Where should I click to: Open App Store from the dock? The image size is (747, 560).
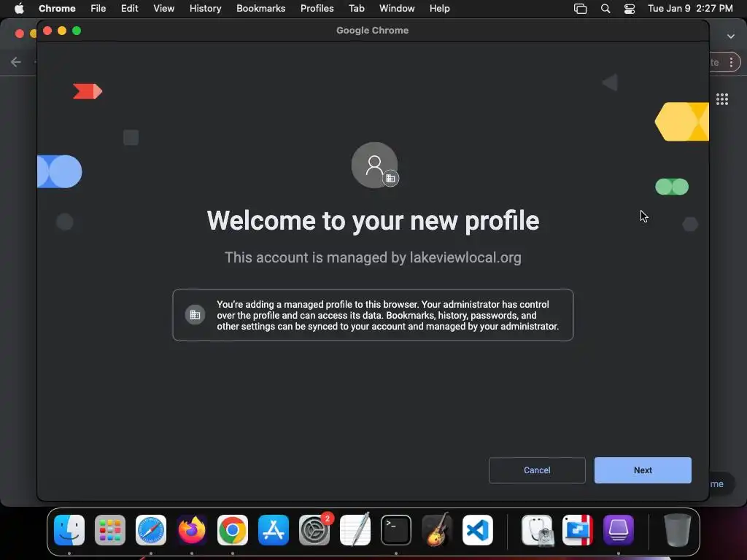[x=274, y=530]
